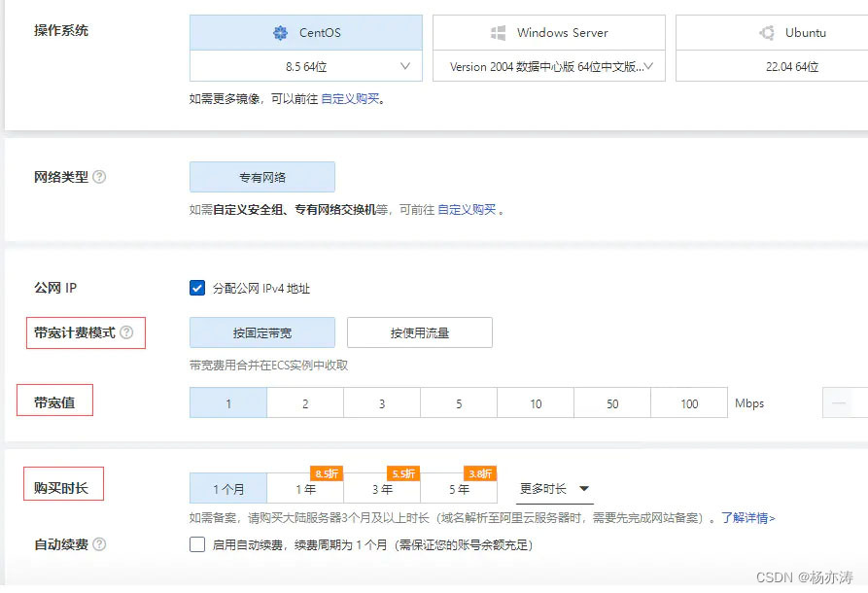Select 按使用流量 billing mode

pyautogui.click(x=420, y=332)
